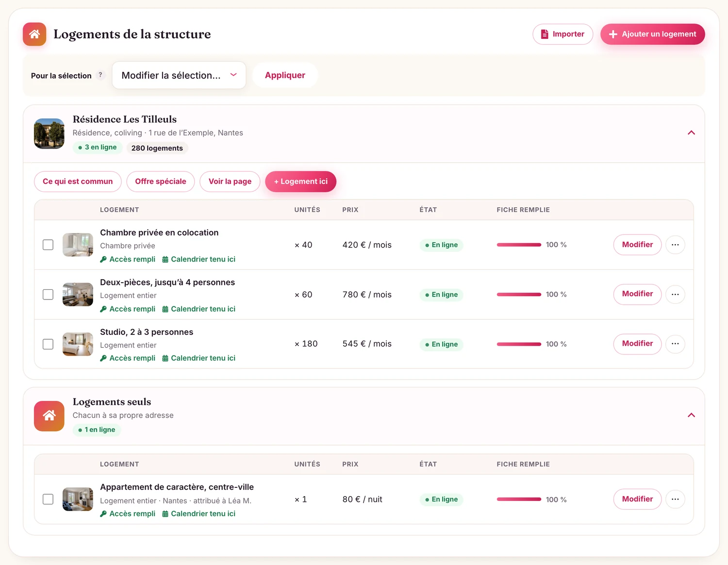Click the calendar icon in Deux-pièces row
The height and width of the screenshot is (565, 728).
165,309
